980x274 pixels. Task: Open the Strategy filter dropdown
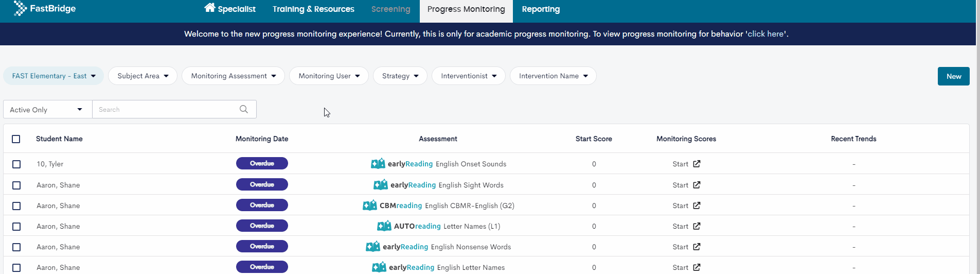400,76
